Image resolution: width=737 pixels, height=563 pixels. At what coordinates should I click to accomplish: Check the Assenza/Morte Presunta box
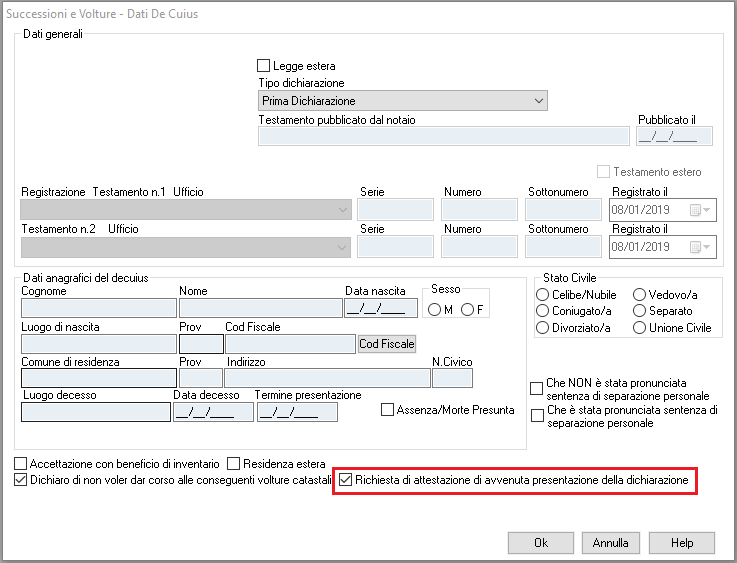[388, 409]
